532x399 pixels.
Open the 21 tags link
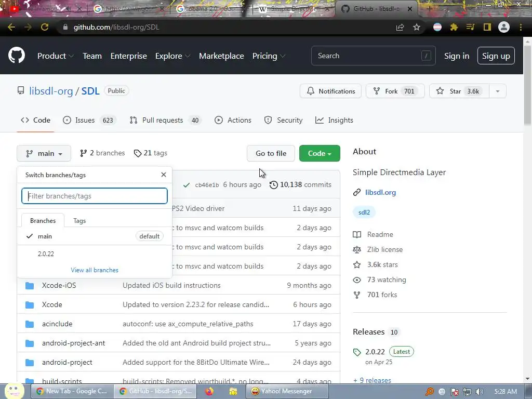coord(150,153)
